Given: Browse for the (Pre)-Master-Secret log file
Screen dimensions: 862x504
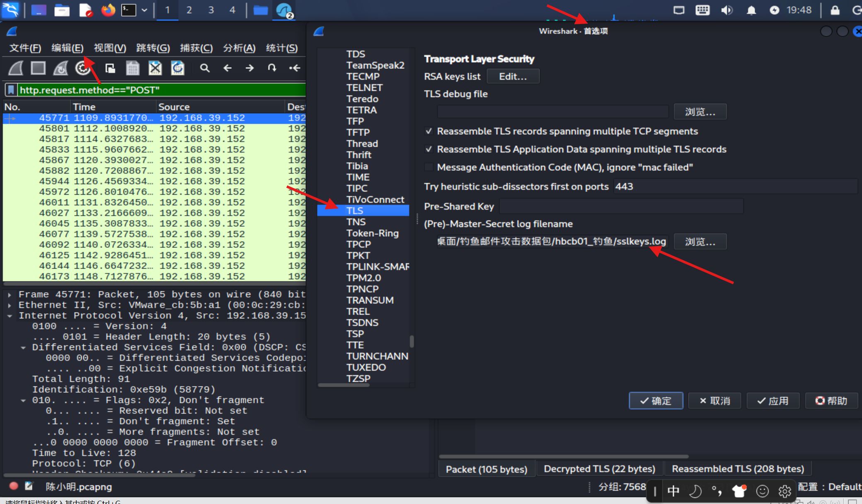Looking at the screenshot, I should tap(700, 242).
